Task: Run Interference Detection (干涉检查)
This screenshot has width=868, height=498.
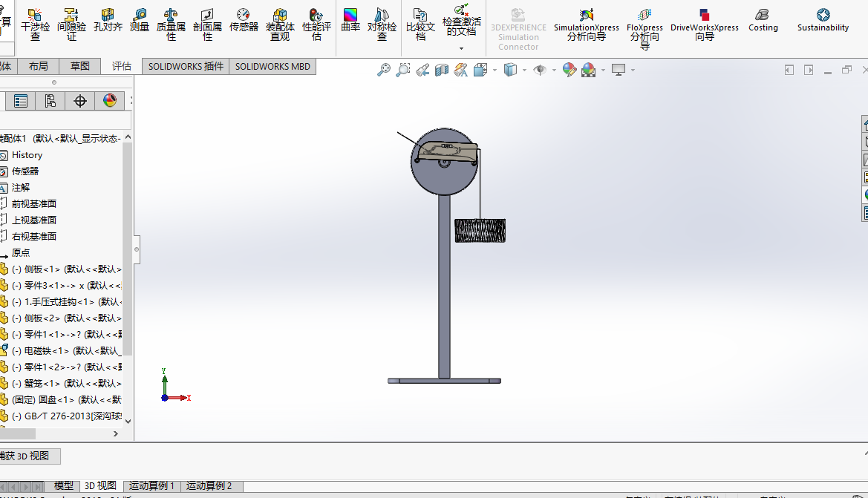Action: pyautogui.click(x=36, y=25)
